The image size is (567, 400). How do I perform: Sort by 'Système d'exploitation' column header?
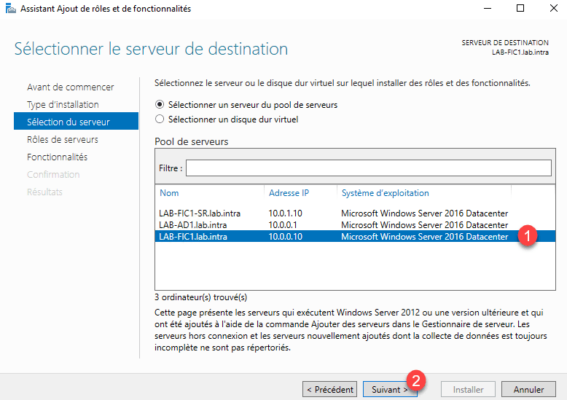point(385,193)
